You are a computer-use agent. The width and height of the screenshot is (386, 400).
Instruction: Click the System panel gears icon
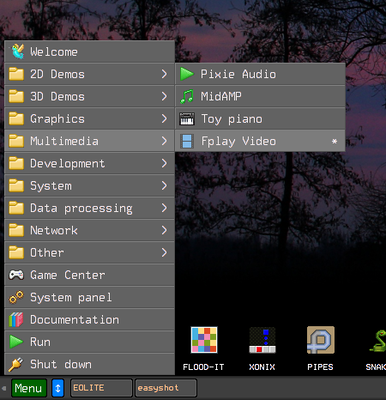coord(16,297)
